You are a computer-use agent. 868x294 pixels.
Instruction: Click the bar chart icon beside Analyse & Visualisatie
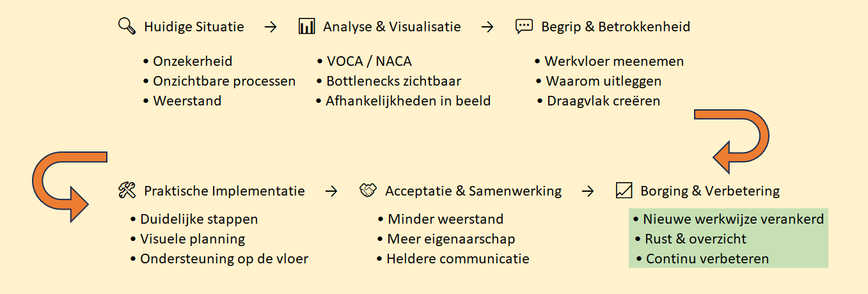point(307,26)
